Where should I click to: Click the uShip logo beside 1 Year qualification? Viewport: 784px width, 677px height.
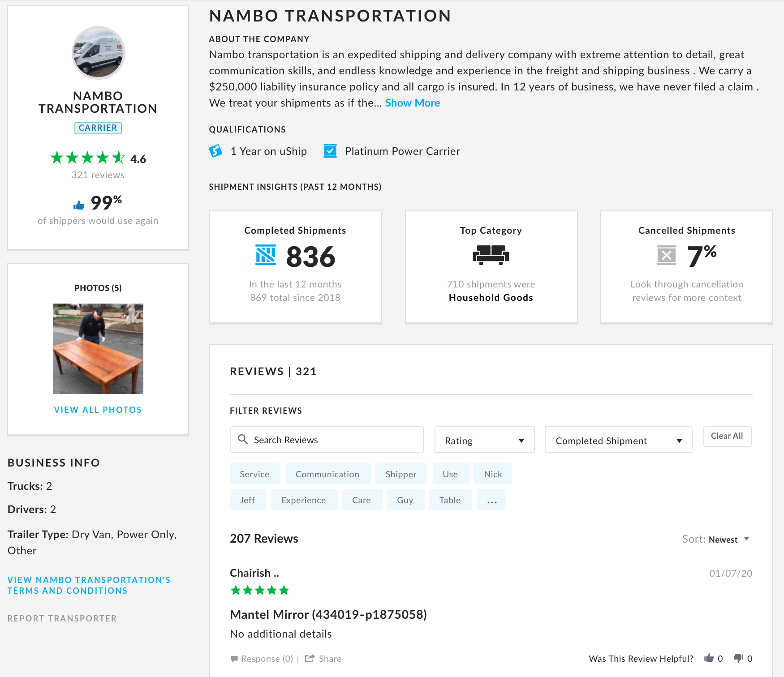click(x=216, y=151)
